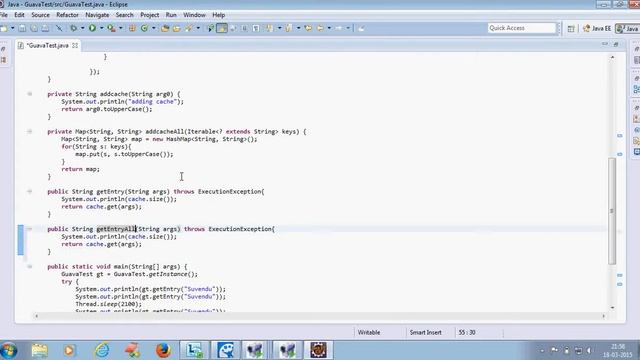Viewport: 640px width, 360px height.
Task: Toggle Breadcrumb toolbar icon
Action: pyautogui.click(x=211, y=28)
